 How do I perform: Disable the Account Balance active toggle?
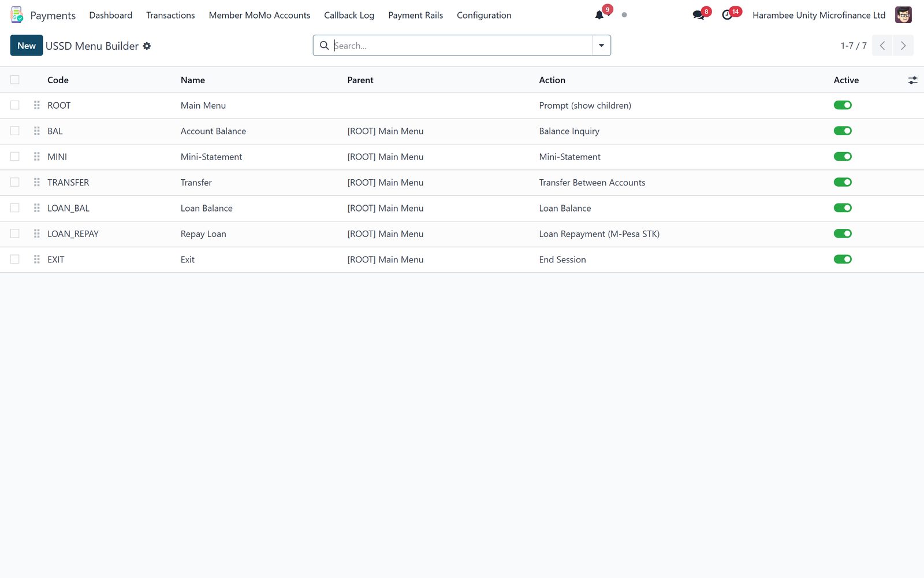tap(843, 131)
